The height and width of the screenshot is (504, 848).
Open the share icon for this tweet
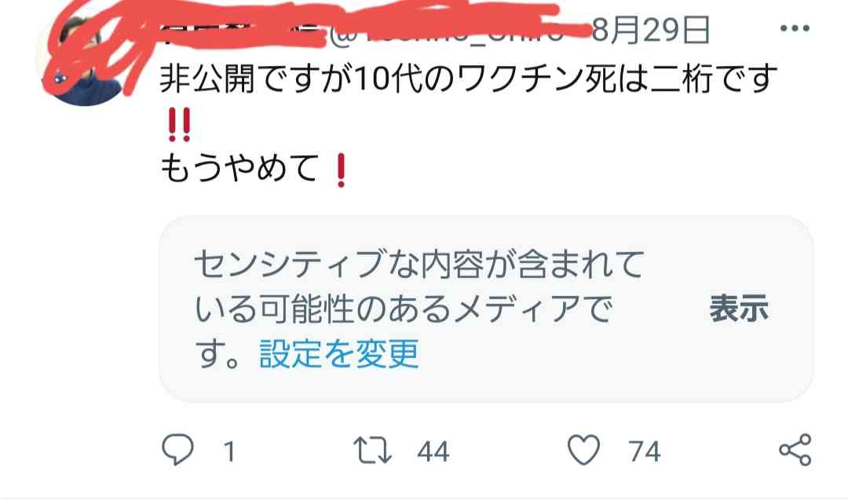tap(795, 450)
